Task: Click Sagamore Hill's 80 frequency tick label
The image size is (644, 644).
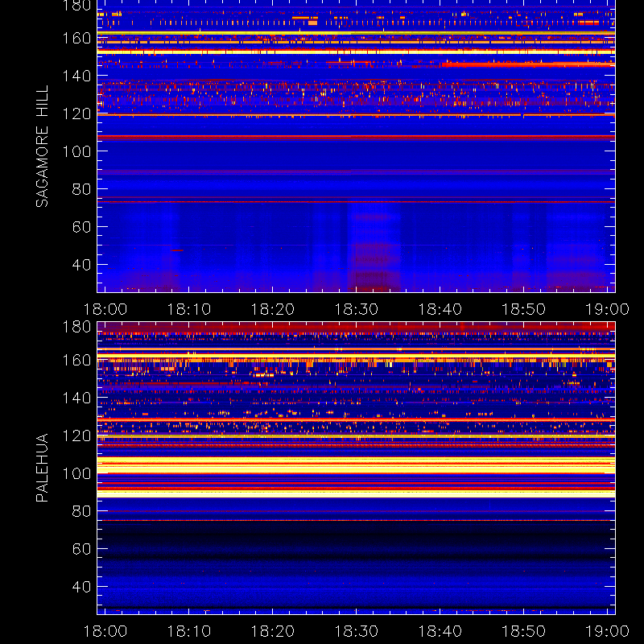Action: point(81,189)
